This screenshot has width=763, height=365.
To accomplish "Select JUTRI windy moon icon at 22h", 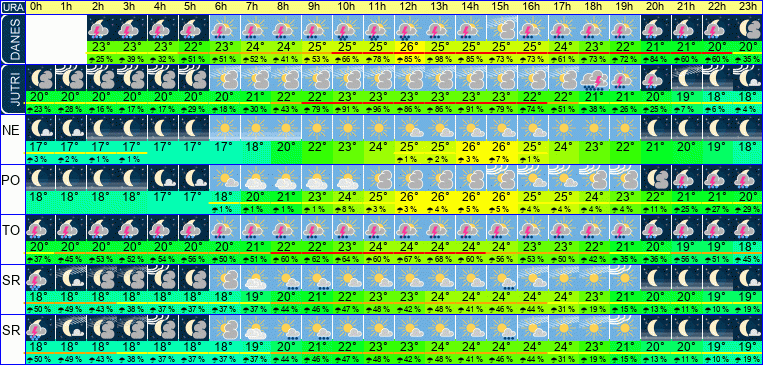I will pyautogui.click(x=717, y=78).
